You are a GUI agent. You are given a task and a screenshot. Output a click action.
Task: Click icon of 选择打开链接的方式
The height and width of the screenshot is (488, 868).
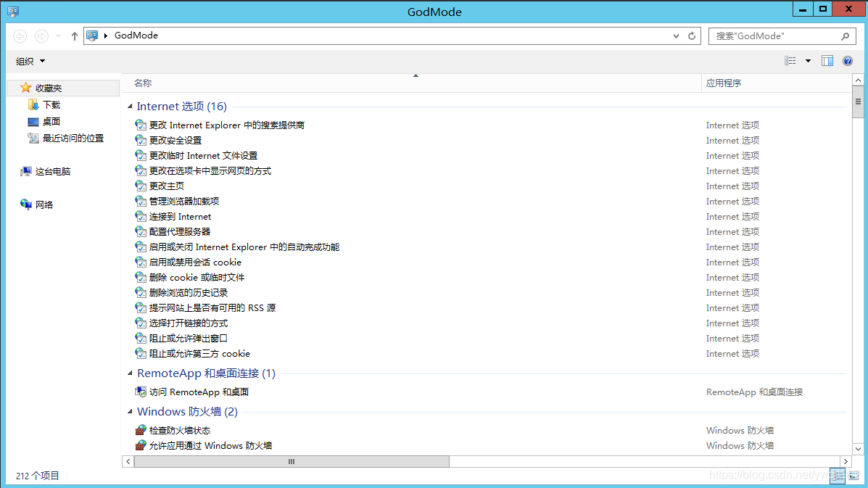pos(141,323)
